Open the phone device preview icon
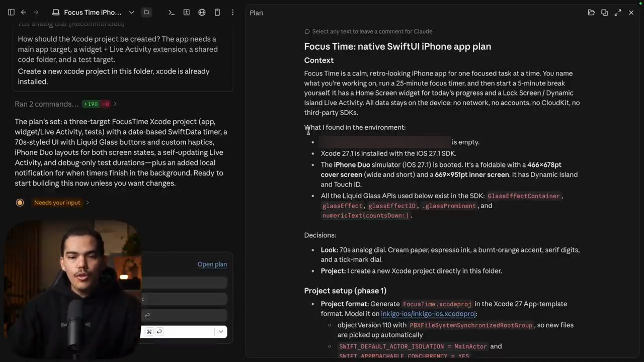 217,12
